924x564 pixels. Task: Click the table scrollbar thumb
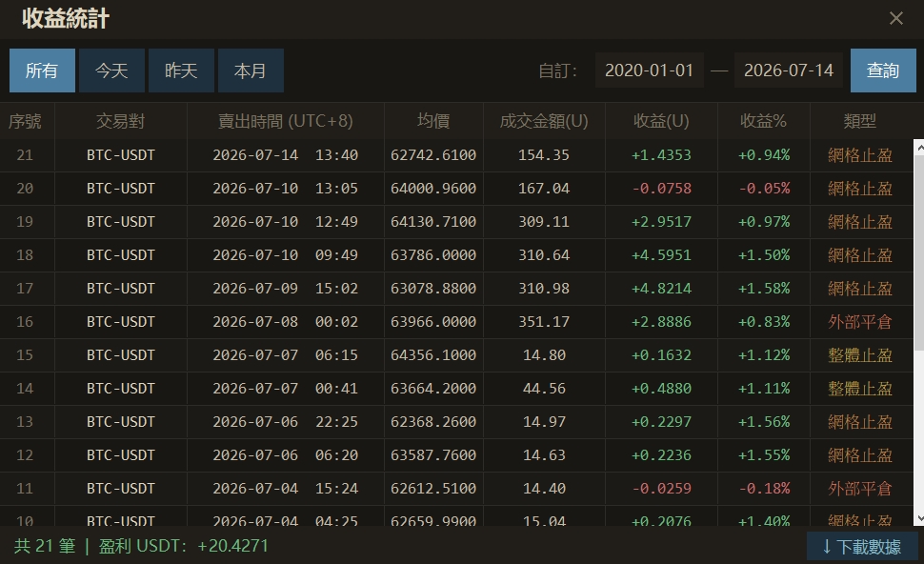click(918, 253)
